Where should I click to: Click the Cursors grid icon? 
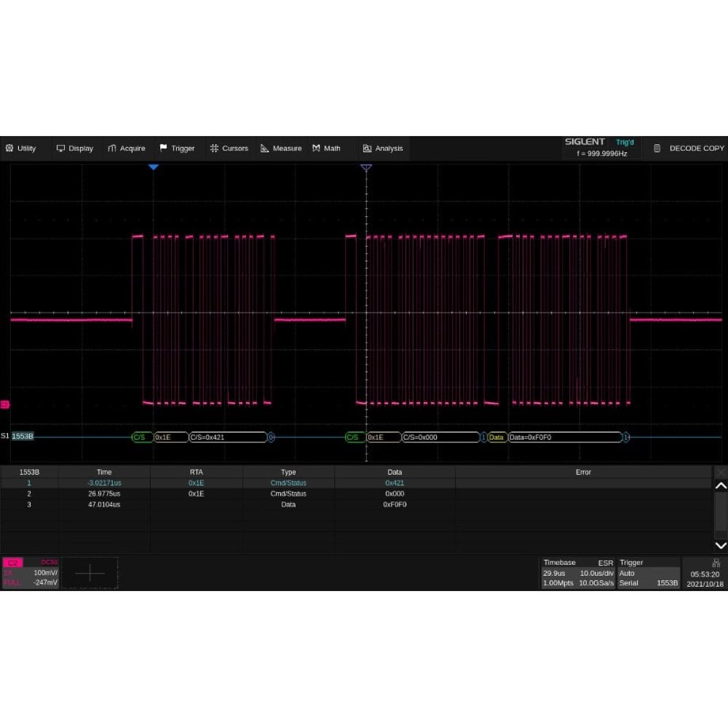(214, 149)
